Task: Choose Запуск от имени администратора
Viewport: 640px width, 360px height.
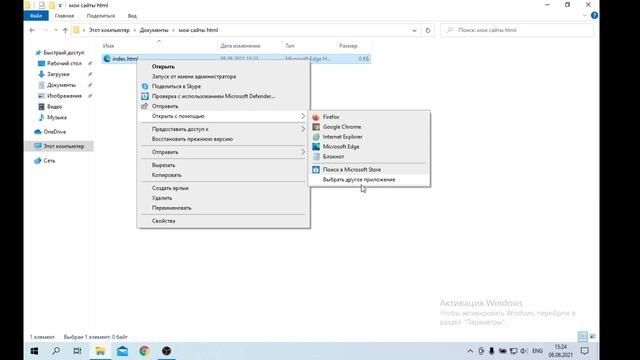Action: click(223, 76)
